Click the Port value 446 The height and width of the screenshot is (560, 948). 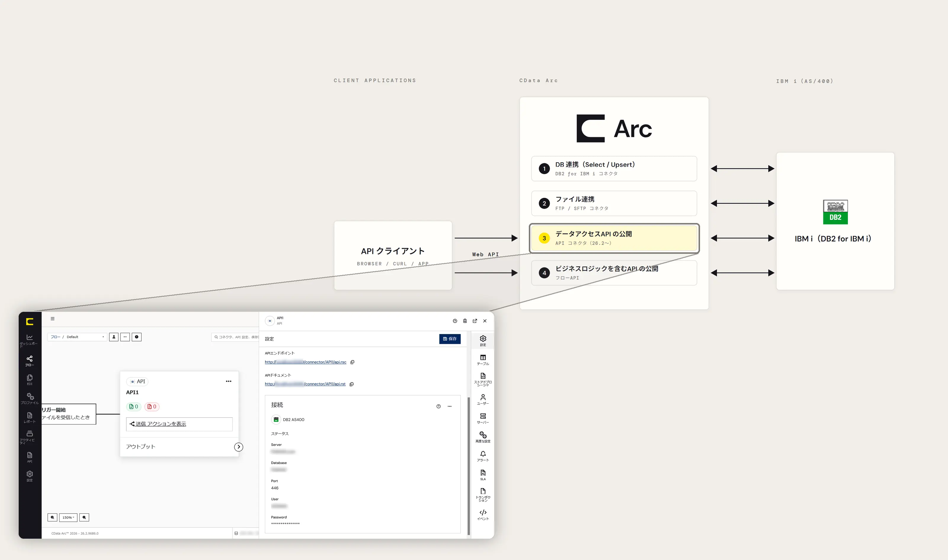coord(275,488)
